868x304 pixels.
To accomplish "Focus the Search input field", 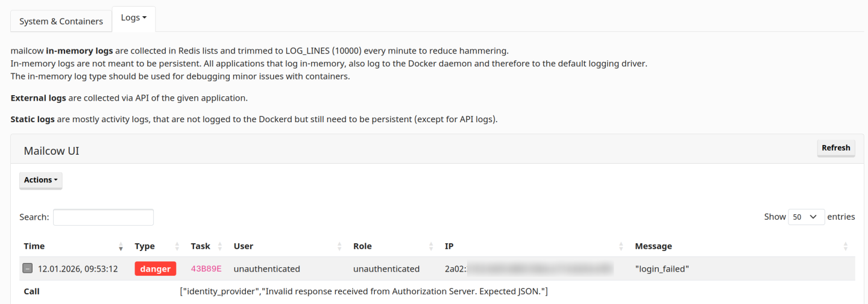I will coord(103,217).
